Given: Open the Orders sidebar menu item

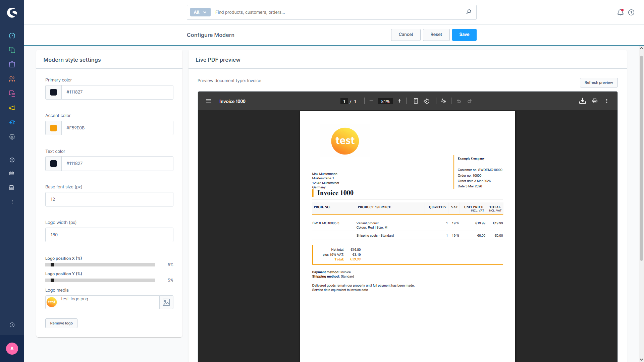Looking at the screenshot, I should pyautogui.click(x=12, y=64).
